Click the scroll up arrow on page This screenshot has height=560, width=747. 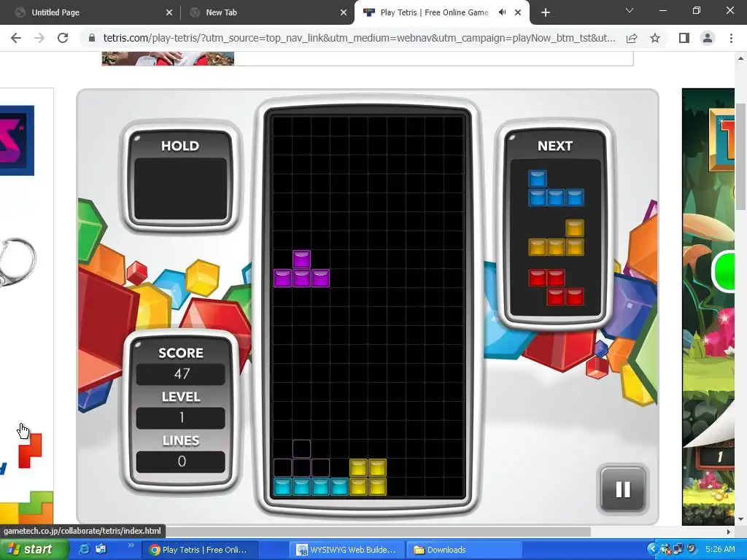(741, 58)
